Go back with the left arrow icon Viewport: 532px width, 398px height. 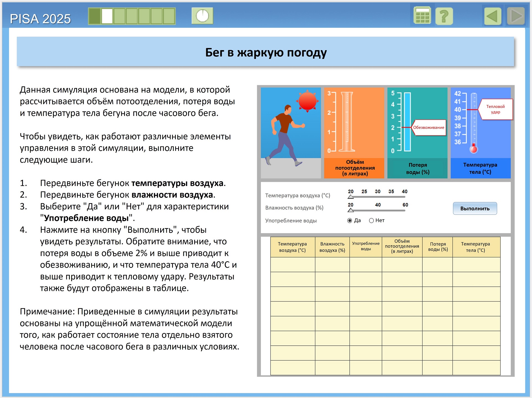click(x=492, y=16)
